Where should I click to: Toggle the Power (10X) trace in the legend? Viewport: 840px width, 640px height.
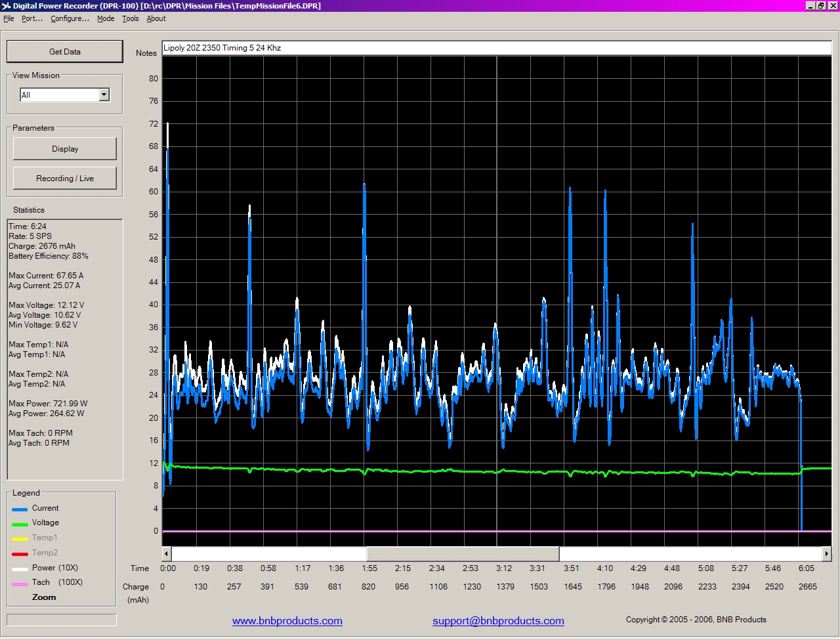54,568
